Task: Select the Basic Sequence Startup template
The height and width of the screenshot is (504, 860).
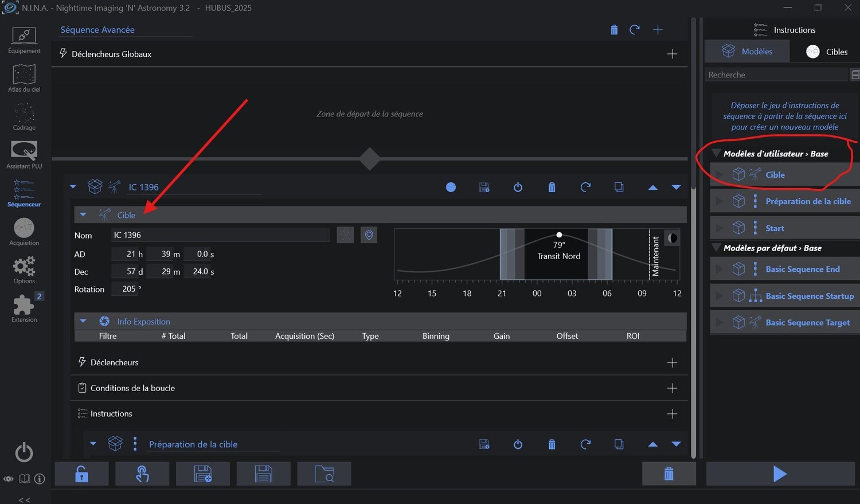Action: tap(785, 296)
